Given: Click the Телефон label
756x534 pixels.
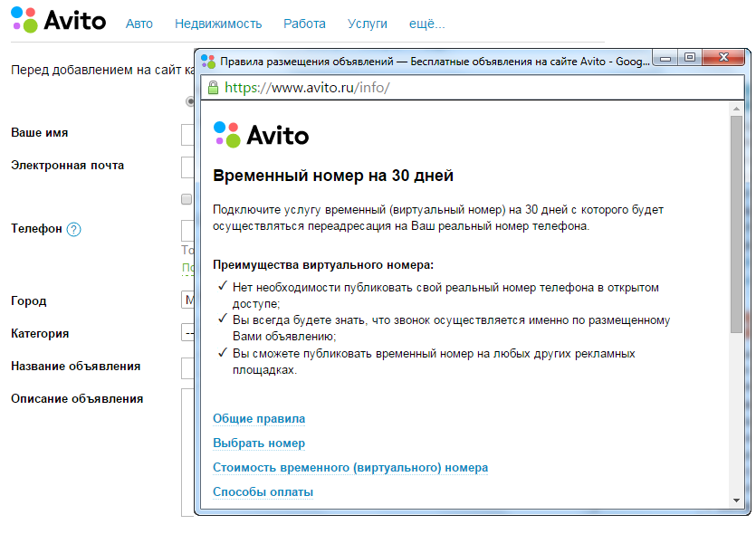Looking at the screenshot, I should click(36, 229).
